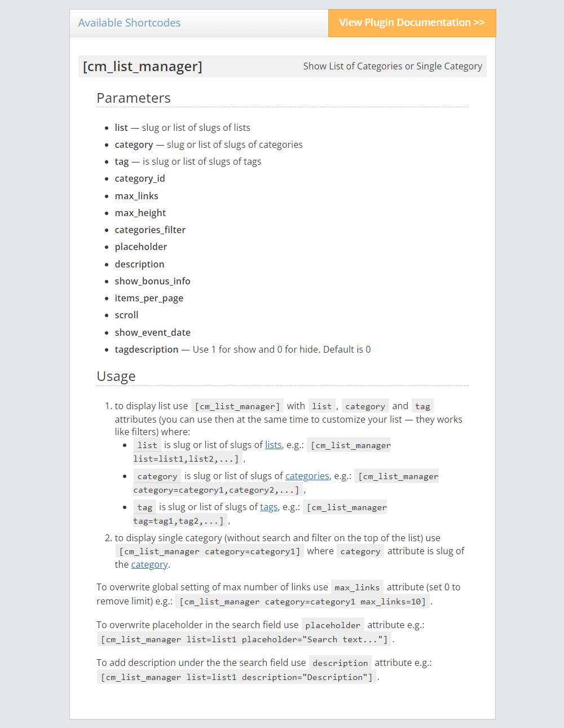This screenshot has height=728, width=564.
Task: Open the 'categories' hyperlink in Usage
Action: click(x=307, y=476)
